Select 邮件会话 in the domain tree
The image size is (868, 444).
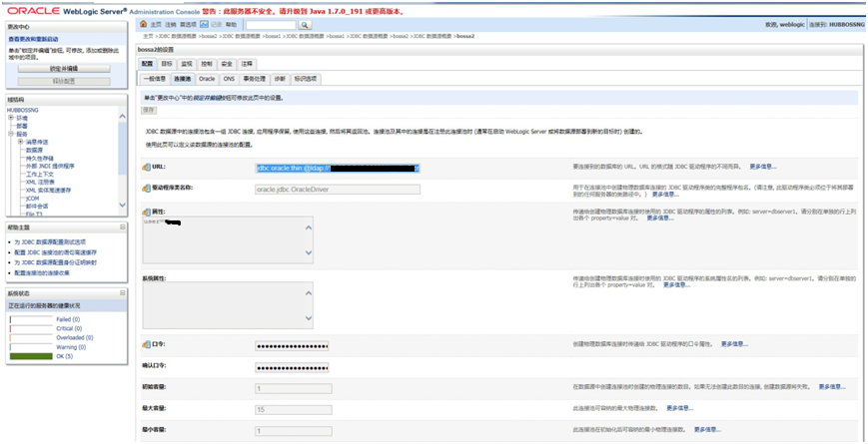click(x=37, y=206)
